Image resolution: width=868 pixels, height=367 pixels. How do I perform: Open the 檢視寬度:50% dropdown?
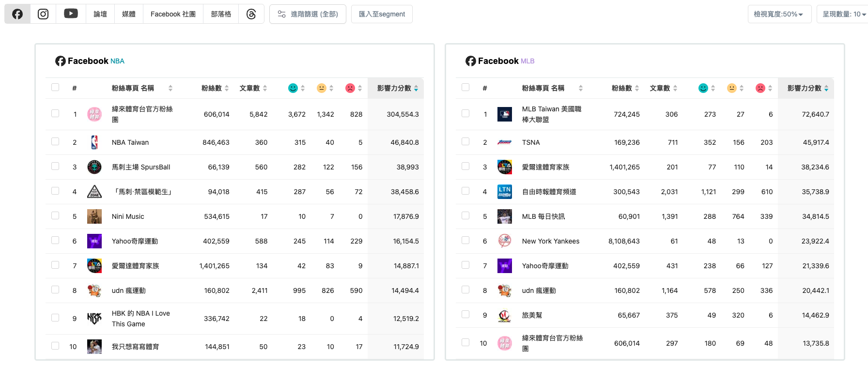point(779,14)
